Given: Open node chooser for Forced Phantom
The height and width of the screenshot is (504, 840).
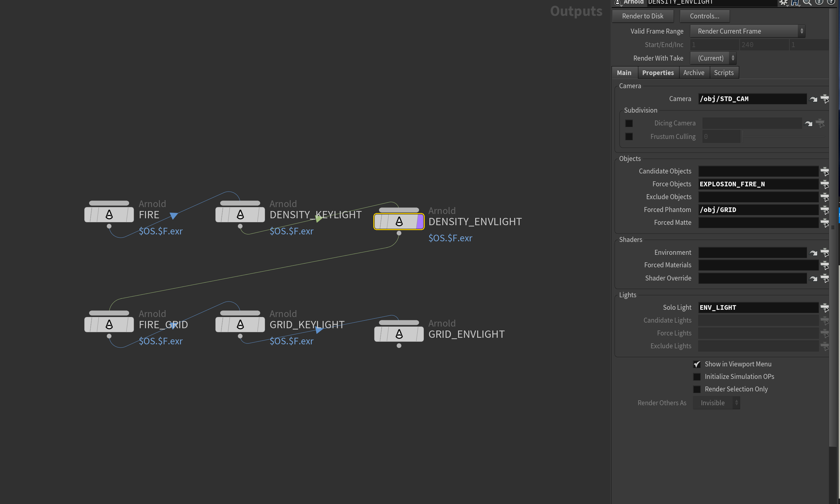Looking at the screenshot, I should pyautogui.click(x=825, y=210).
